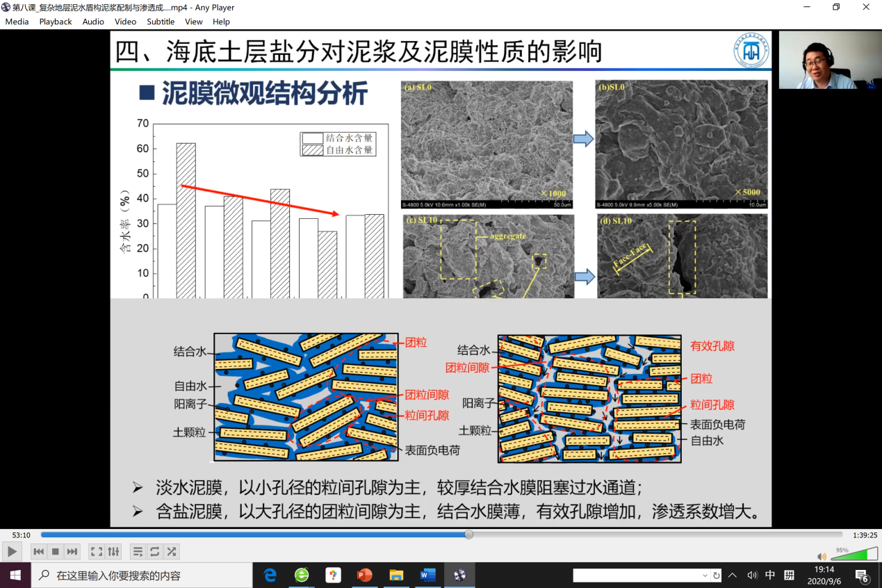Open the Subtitle menu
The image size is (882, 588).
[161, 22]
